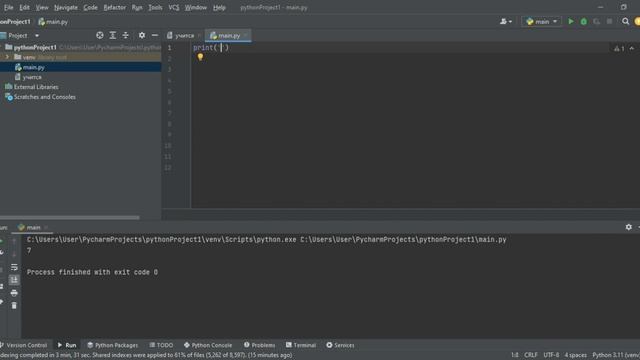
Task: Open the Help menu
Action: coord(219,7)
